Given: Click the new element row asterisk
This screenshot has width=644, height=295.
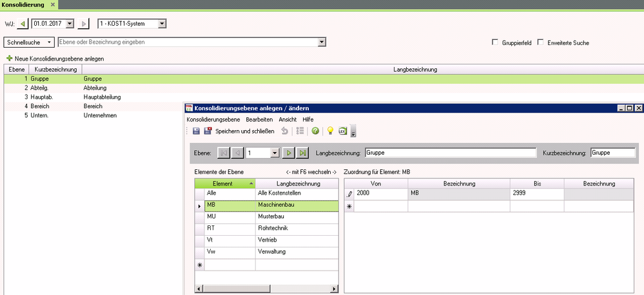Looking at the screenshot, I should coord(200,265).
